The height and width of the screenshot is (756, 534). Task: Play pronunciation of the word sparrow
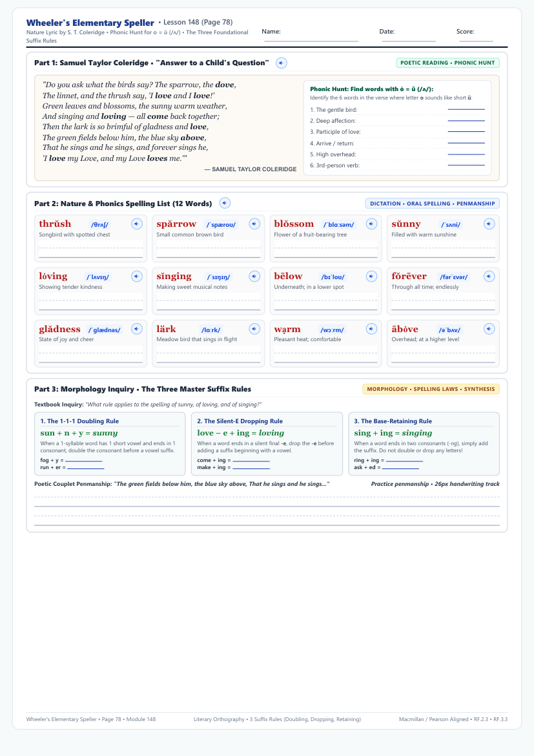coord(254,224)
